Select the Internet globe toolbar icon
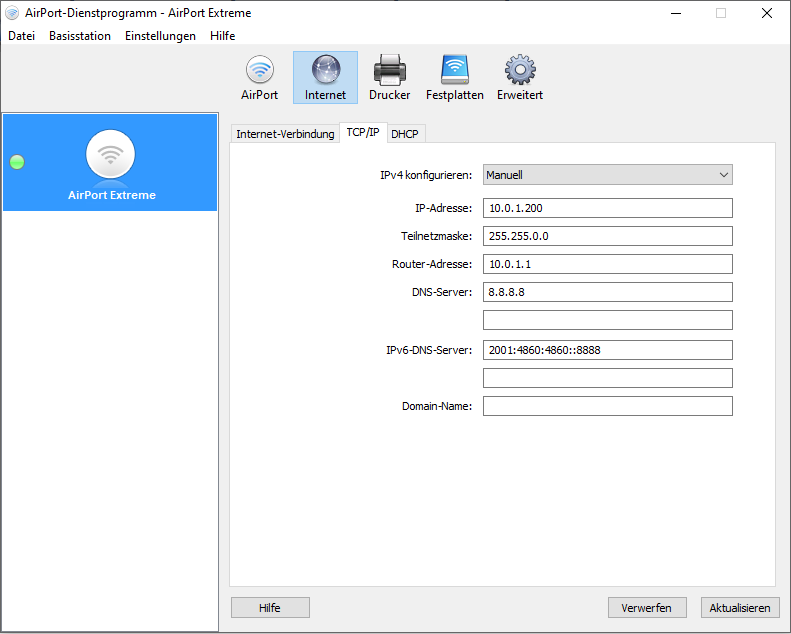This screenshot has width=791, height=634. click(x=325, y=78)
